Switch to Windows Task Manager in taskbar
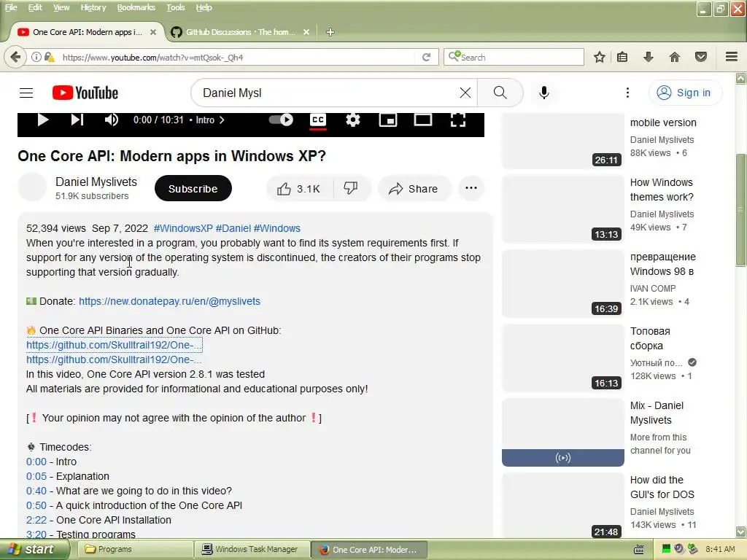 point(252,549)
